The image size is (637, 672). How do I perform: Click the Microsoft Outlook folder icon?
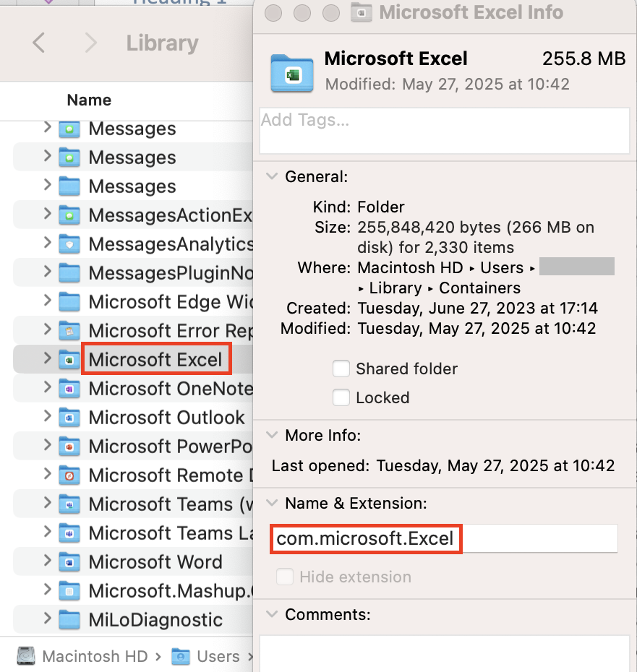pos(69,418)
